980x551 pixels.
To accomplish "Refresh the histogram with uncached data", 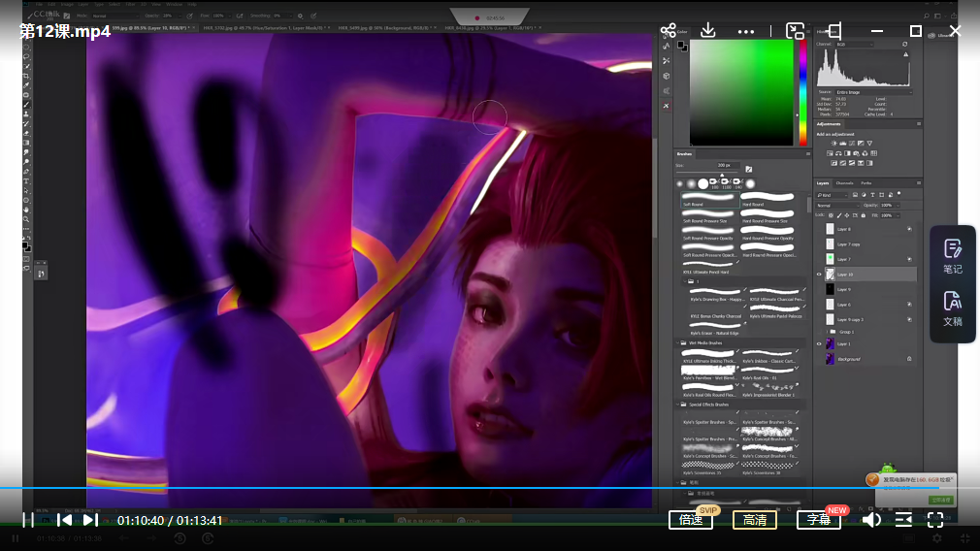I will 905,45.
